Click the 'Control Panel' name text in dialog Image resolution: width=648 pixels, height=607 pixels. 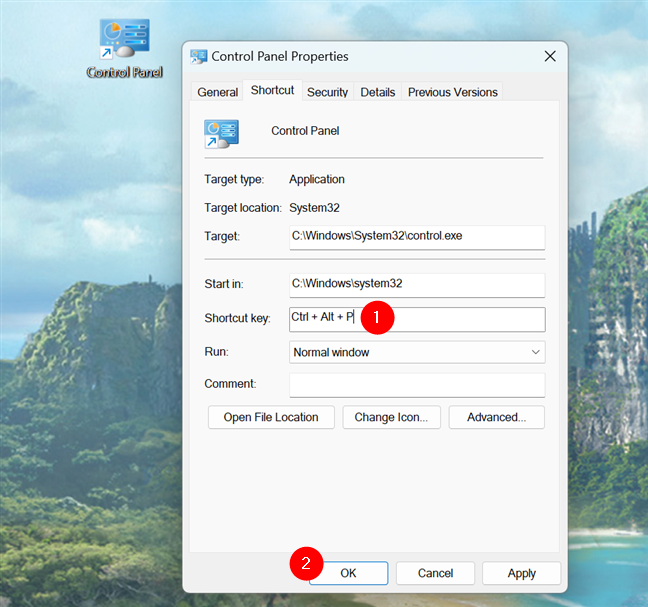pyautogui.click(x=305, y=131)
